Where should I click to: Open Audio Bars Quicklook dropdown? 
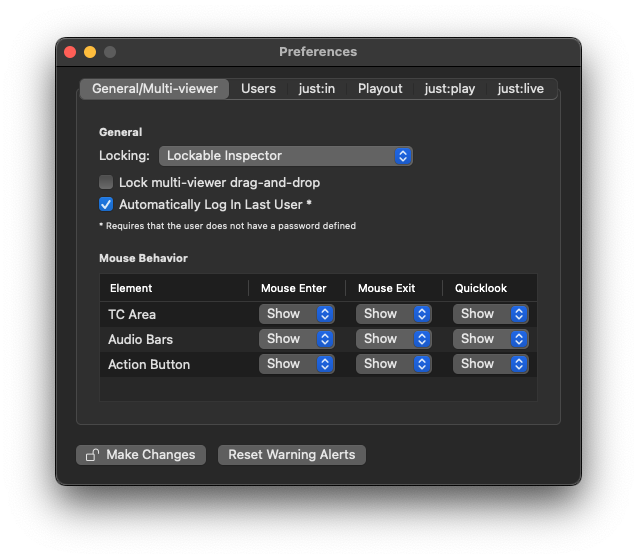coord(491,339)
